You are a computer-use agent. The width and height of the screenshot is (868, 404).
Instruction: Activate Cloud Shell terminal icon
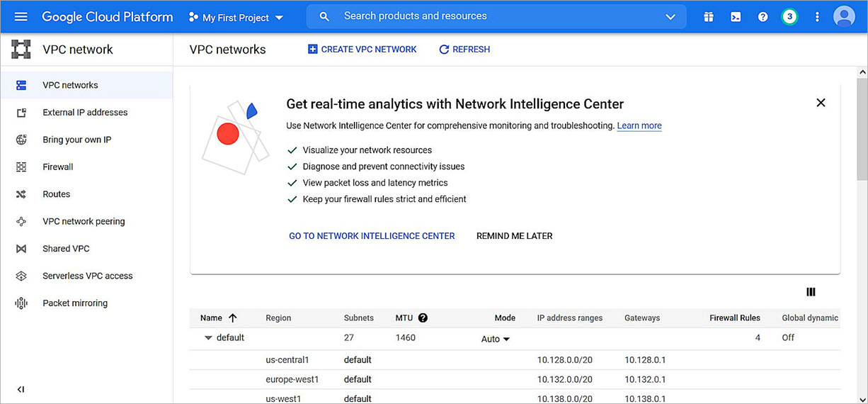tap(736, 17)
